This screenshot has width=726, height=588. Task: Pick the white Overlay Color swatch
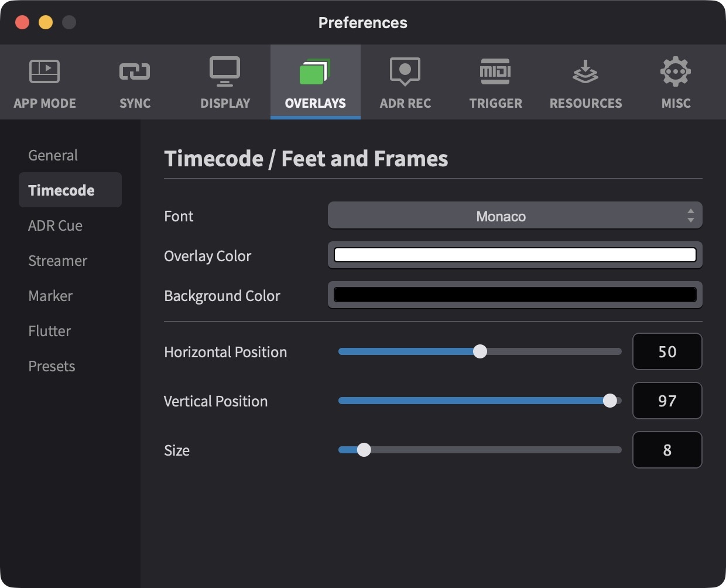515,255
